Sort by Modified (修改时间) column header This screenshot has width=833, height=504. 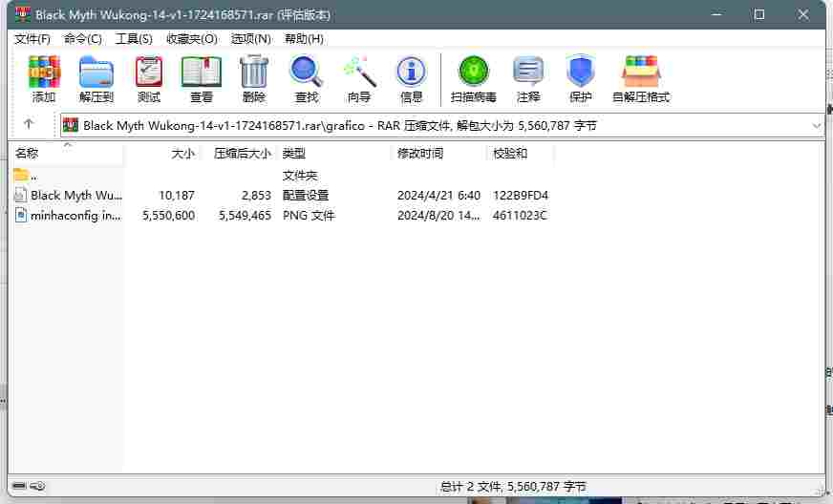(x=438, y=154)
